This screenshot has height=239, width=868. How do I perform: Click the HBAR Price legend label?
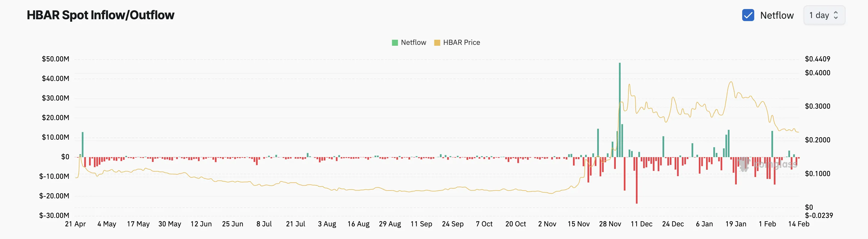pos(462,42)
